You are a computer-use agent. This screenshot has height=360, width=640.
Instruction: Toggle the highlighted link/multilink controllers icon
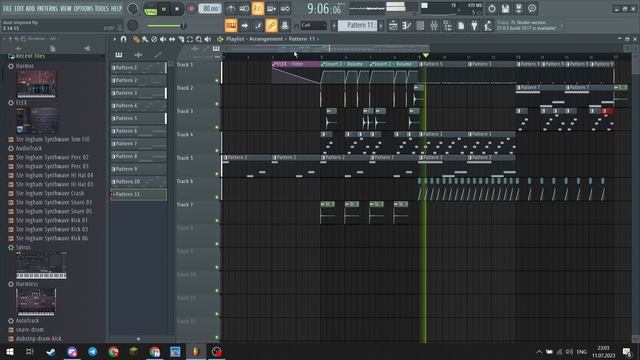(x=271, y=26)
